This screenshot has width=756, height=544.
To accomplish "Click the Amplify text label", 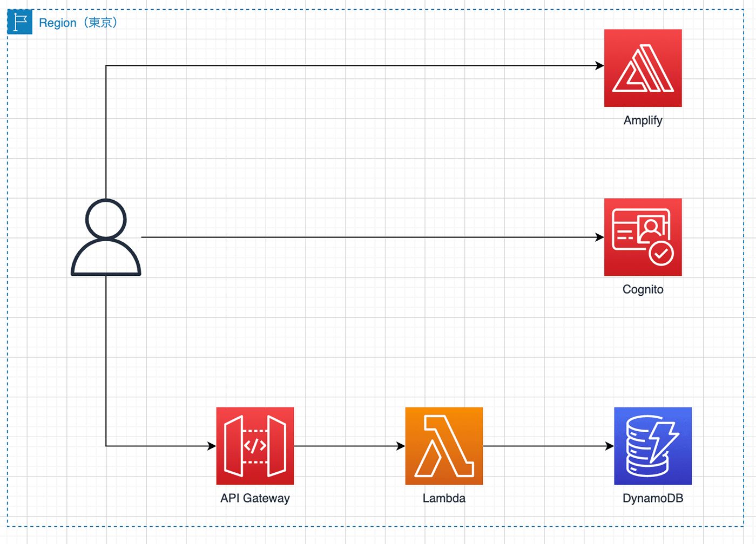I will coord(643,120).
